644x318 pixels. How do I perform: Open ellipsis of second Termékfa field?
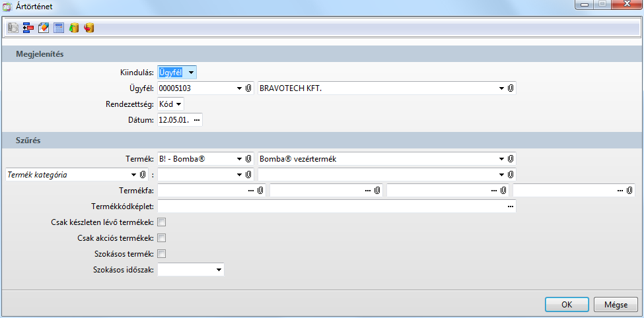(368, 191)
